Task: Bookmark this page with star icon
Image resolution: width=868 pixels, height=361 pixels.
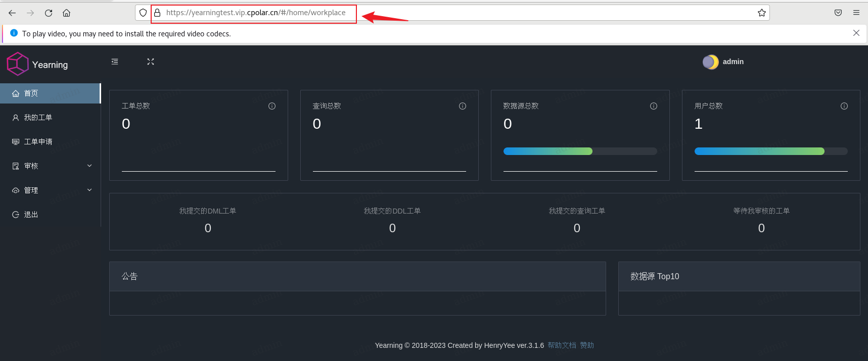Action: click(x=762, y=13)
